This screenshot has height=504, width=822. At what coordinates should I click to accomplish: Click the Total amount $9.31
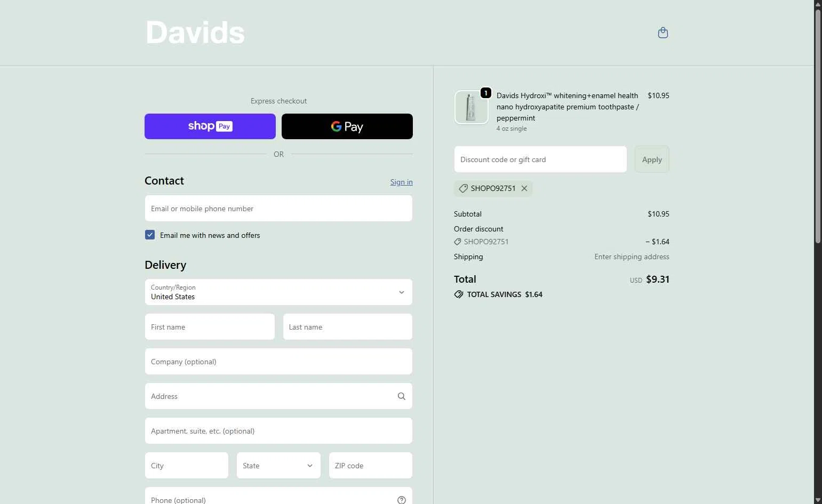(x=658, y=279)
